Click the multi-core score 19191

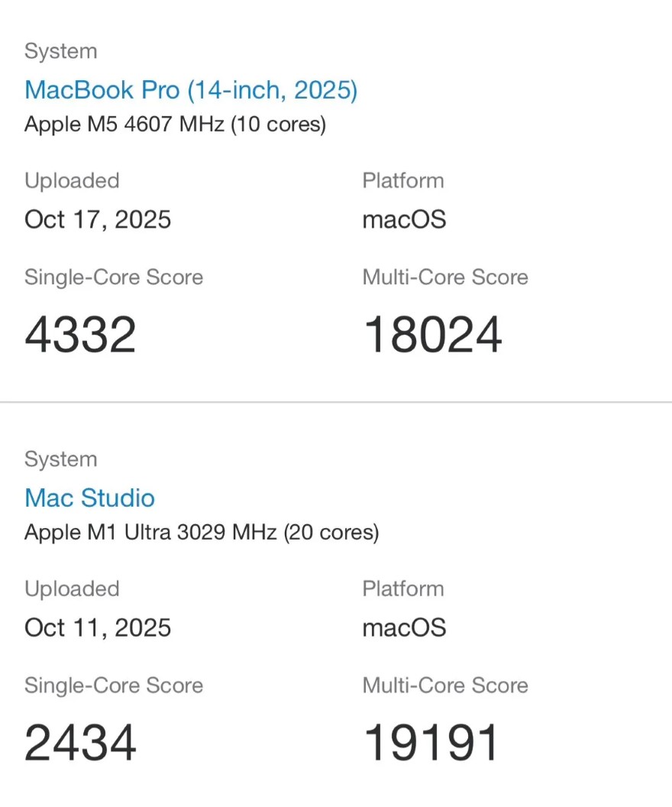click(x=431, y=743)
